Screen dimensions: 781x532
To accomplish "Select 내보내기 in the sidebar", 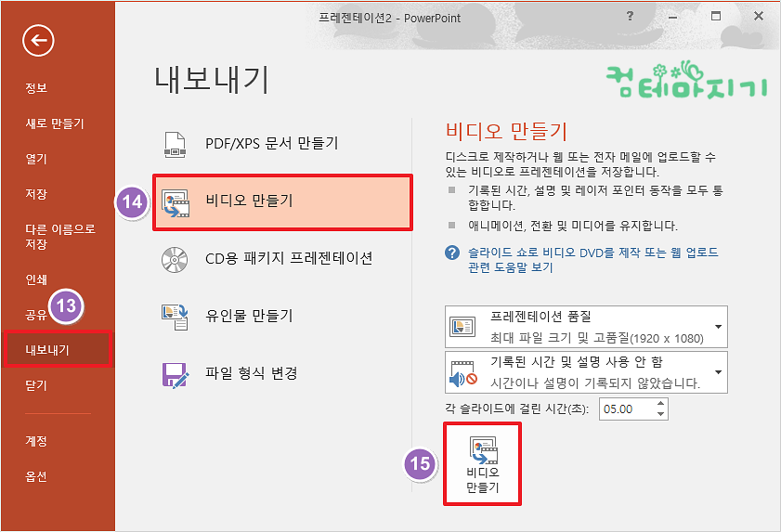I will point(58,350).
